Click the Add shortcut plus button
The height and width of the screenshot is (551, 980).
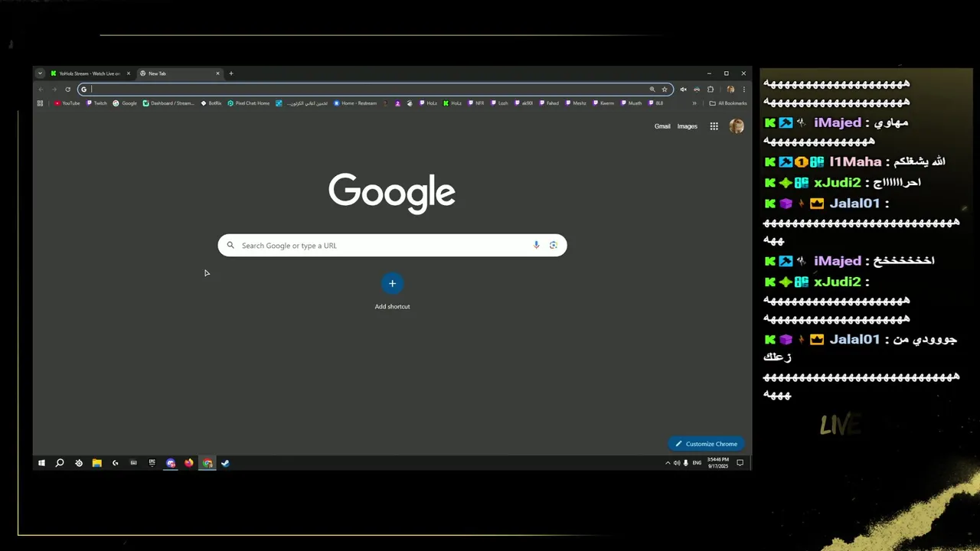point(392,284)
